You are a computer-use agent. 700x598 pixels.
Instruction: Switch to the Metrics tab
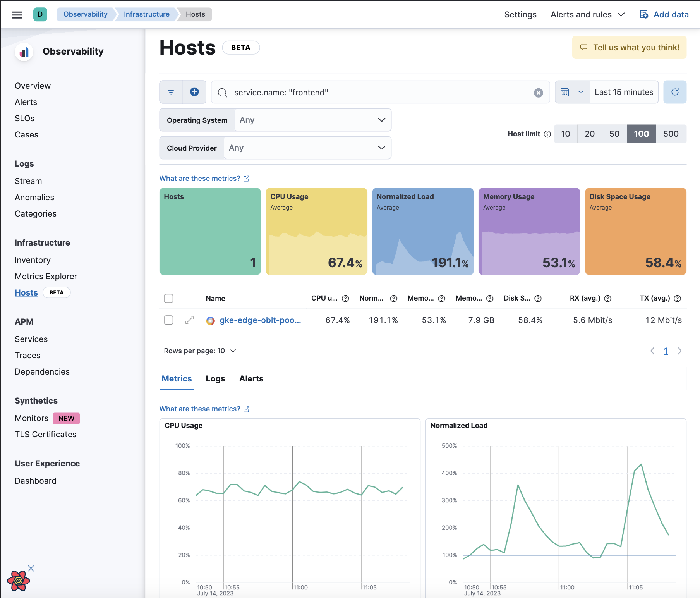(x=177, y=379)
